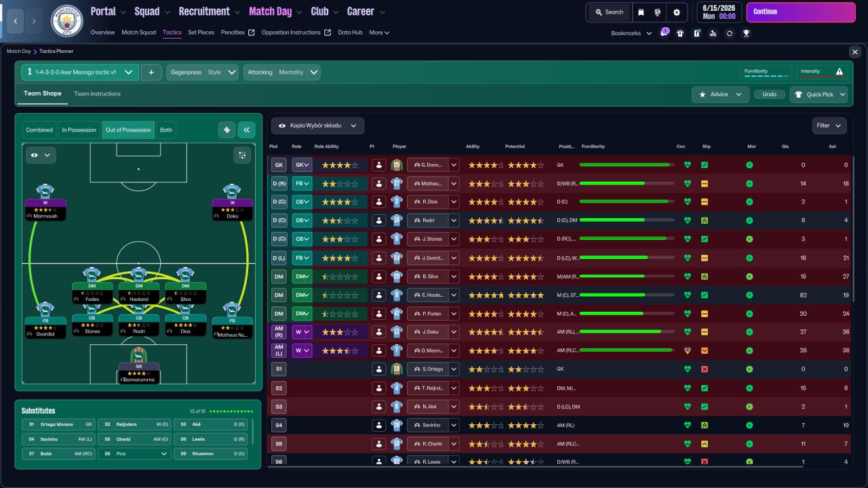
Task: Open player instructions icon for R. Dias row
Action: (379, 201)
